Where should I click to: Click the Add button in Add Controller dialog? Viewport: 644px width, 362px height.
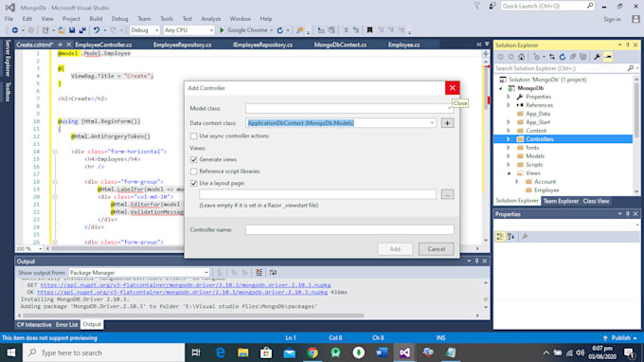pyautogui.click(x=395, y=249)
